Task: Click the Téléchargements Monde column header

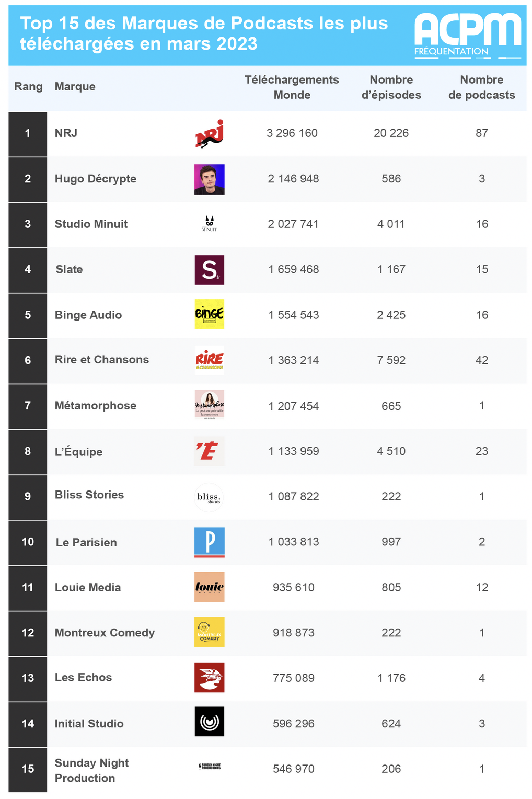Action: 292,87
